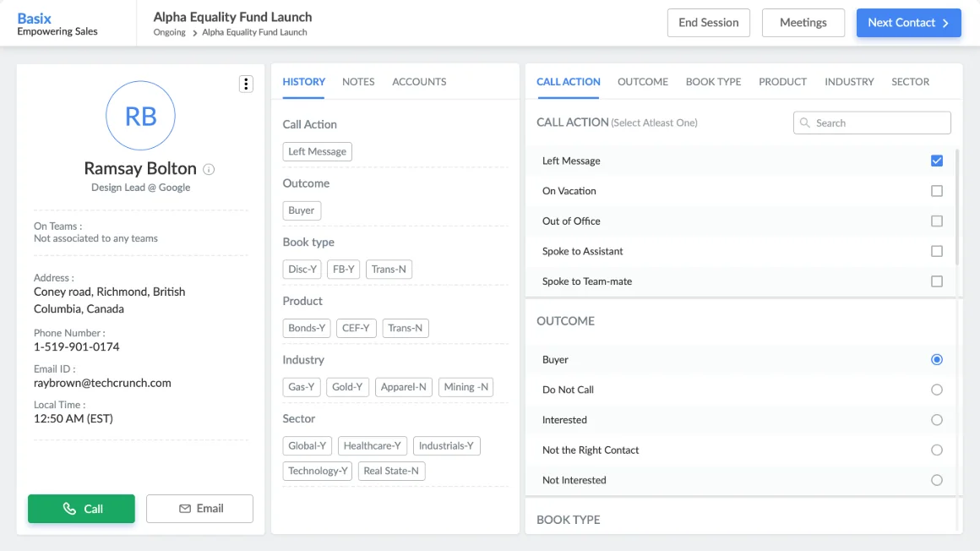This screenshot has width=980, height=551.
Task: Select Not the Right Contact radio button
Action: pos(936,450)
